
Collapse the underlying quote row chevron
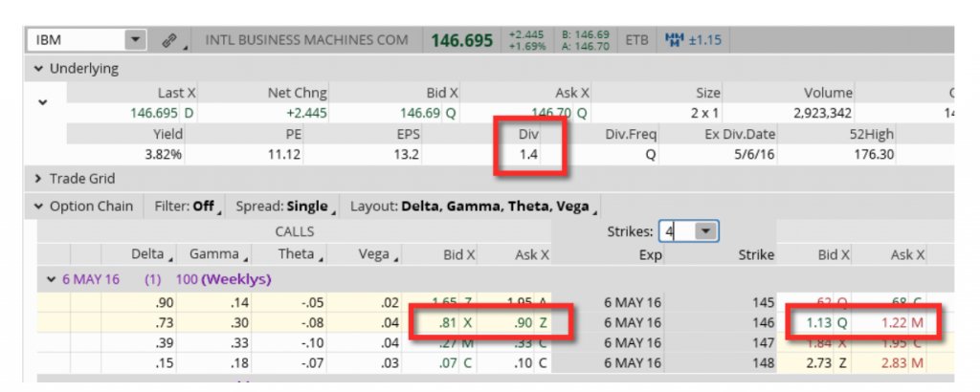point(43,101)
